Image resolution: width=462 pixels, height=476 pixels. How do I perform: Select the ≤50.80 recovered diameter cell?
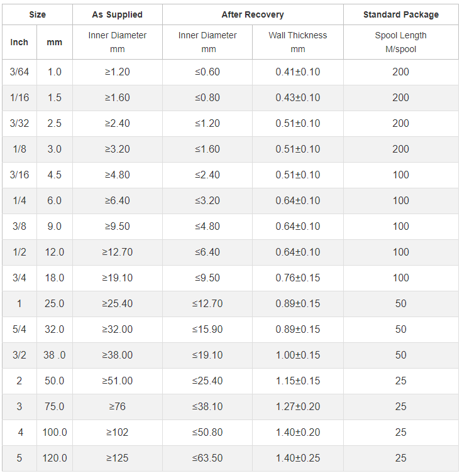click(207, 433)
